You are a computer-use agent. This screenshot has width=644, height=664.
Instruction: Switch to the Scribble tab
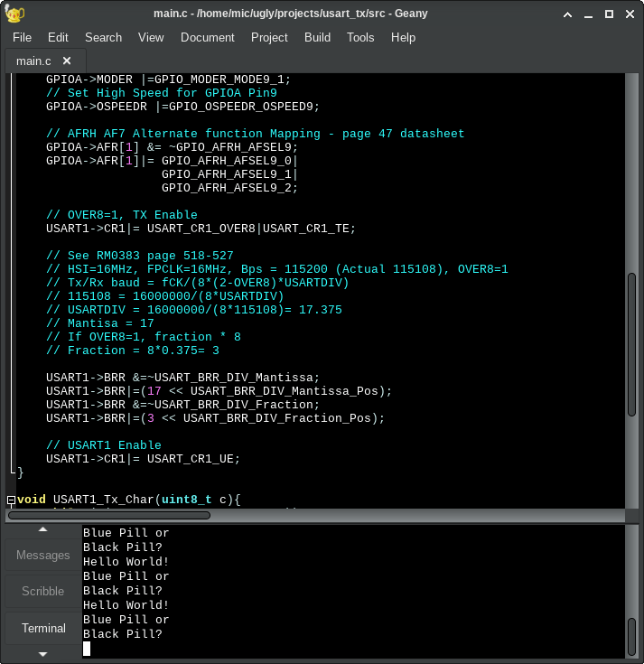pos(43,592)
